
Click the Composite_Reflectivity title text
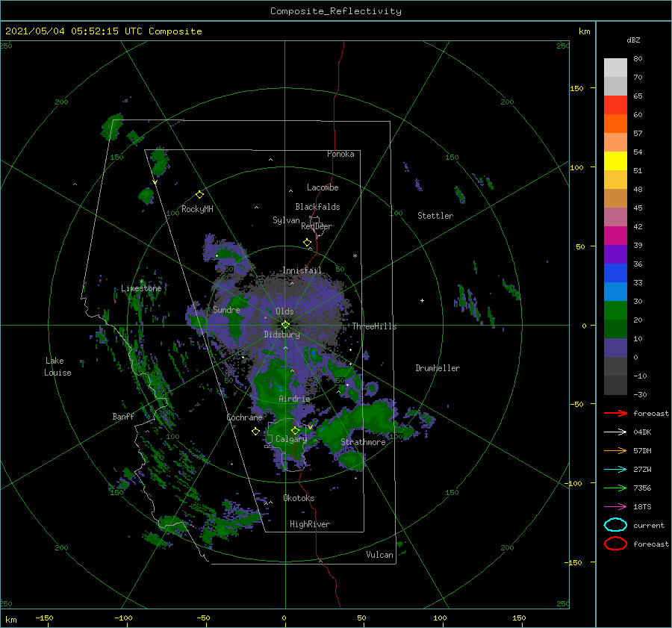[336, 11]
